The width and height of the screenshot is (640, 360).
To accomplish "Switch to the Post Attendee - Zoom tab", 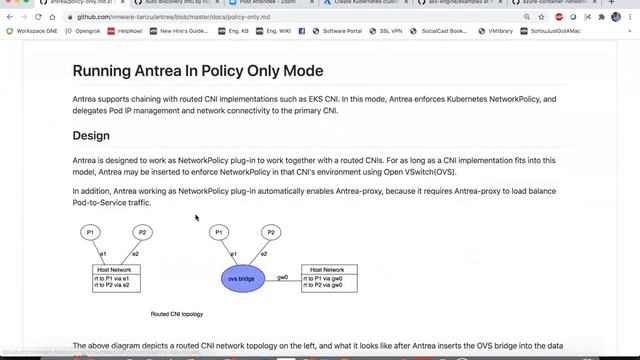I will (267, 2).
